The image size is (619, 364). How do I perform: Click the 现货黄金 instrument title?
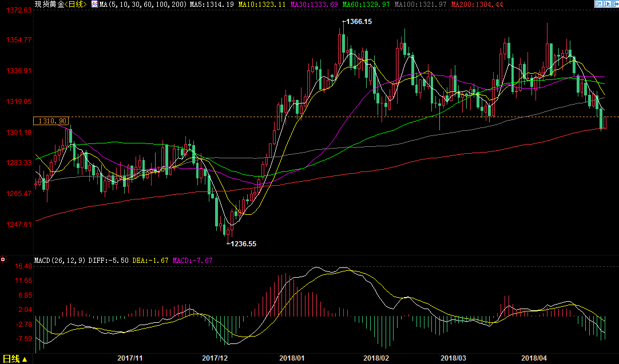point(49,5)
